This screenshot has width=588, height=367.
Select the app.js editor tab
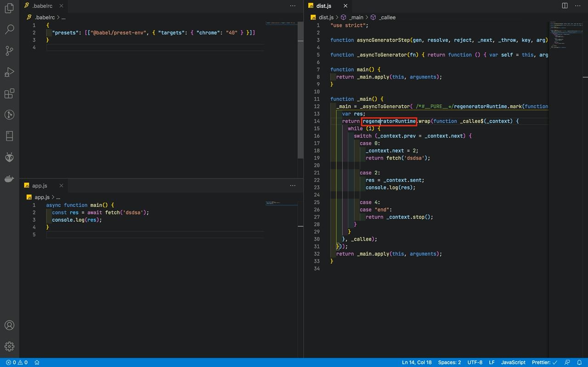point(40,186)
